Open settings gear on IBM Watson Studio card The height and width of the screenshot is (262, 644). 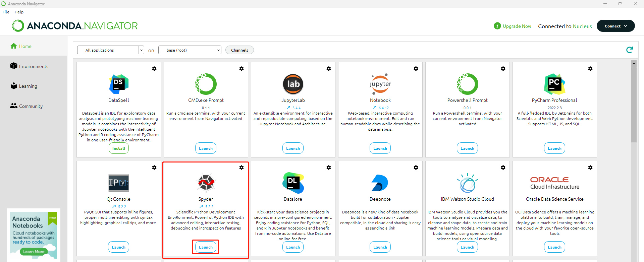[503, 168]
